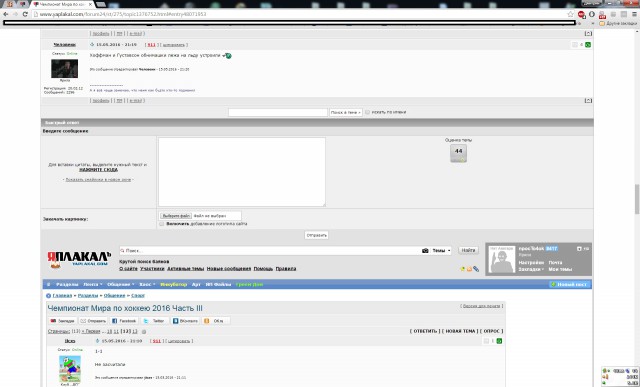
Task: Click the scroll-up arrow icon below Человеик's post
Action: pyautogui.click(x=588, y=100)
